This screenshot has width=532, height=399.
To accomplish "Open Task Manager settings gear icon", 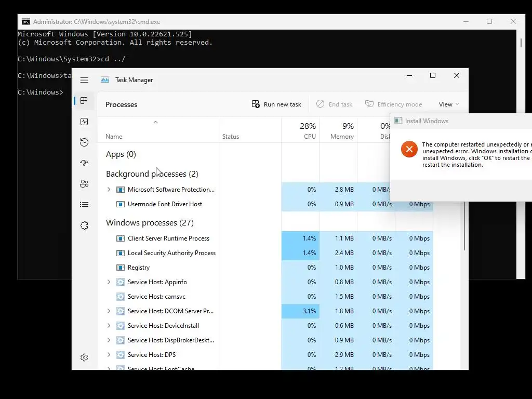I will (x=84, y=357).
